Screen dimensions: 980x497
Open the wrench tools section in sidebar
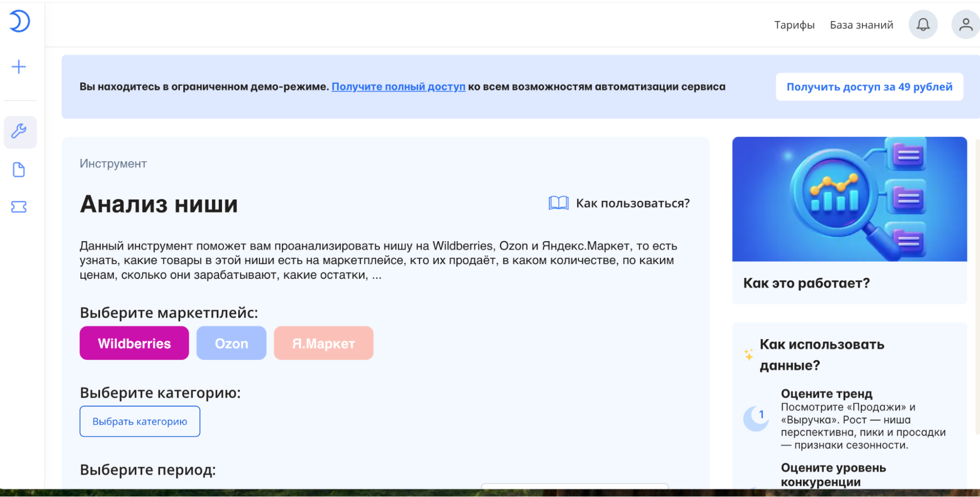(20, 132)
